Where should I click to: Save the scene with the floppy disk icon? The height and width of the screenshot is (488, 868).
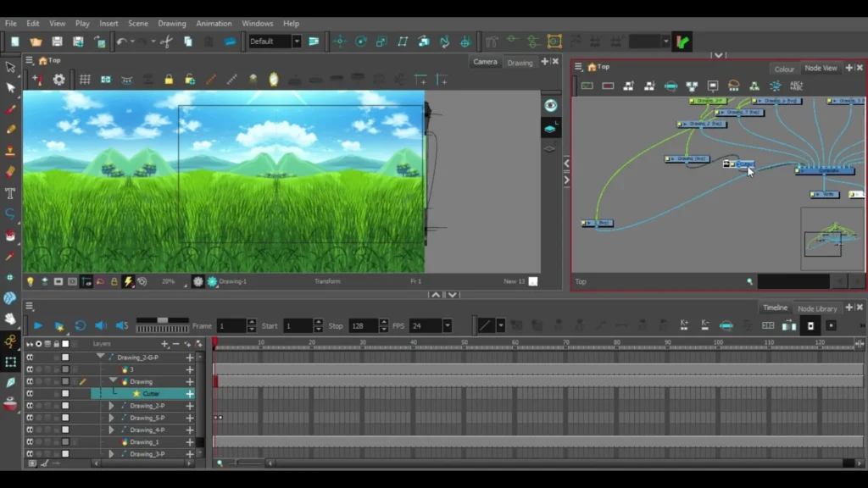[57, 42]
